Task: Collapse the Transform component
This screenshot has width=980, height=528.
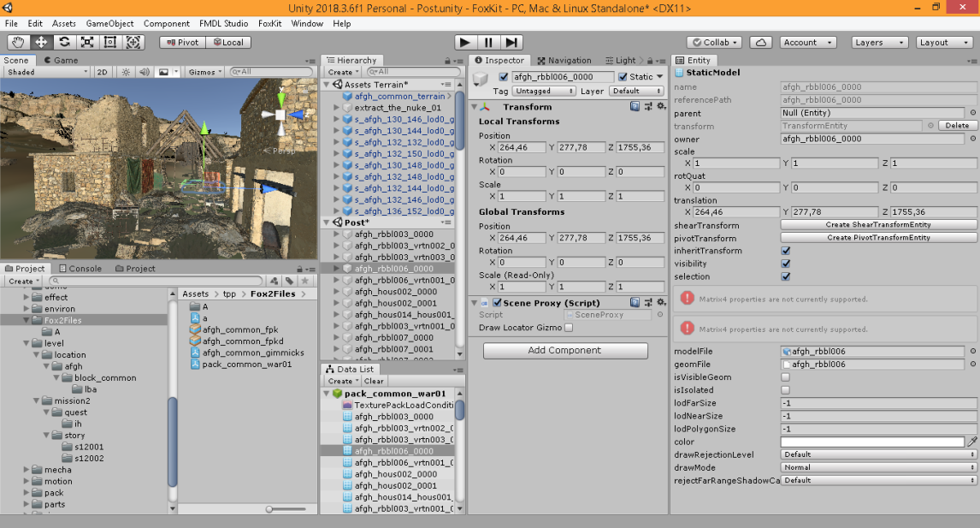Action: click(x=475, y=107)
